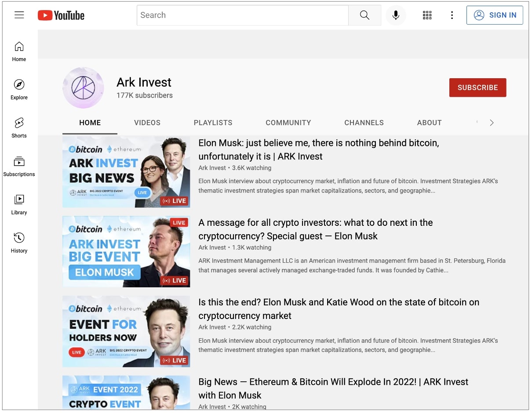Click the search magnifier button
532x413 pixels.
pos(364,15)
